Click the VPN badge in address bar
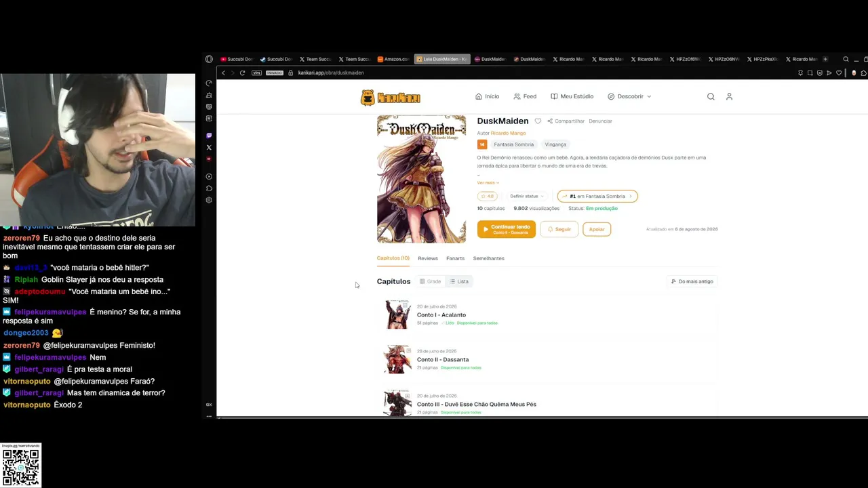This screenshot has height=488, width=868. coord(256,73)
